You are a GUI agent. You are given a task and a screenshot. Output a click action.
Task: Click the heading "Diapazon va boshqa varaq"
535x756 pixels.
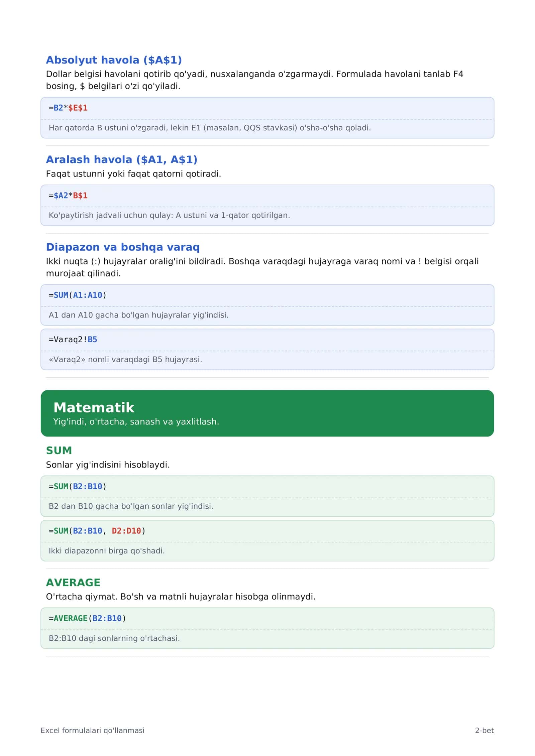(123, 247)
